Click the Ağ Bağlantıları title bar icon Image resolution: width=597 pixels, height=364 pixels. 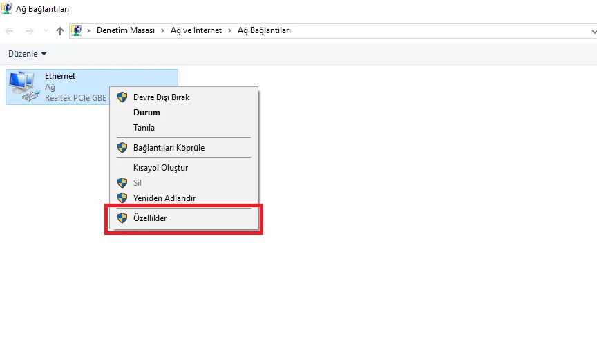[7, 9]
